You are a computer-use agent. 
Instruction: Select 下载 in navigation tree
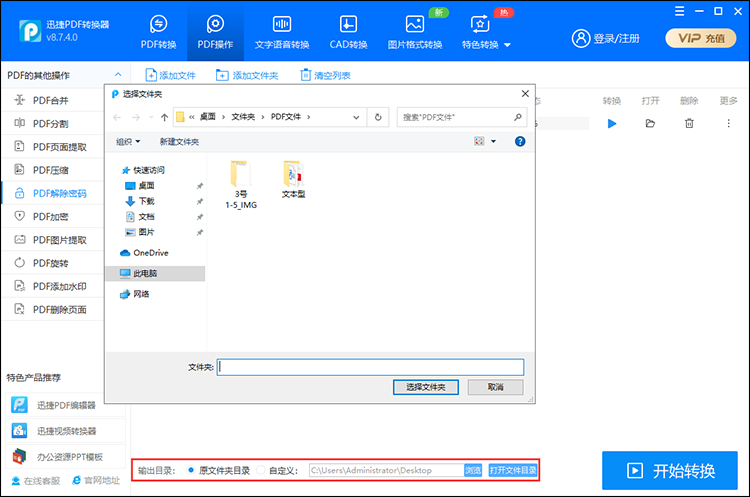click(139, 201)
